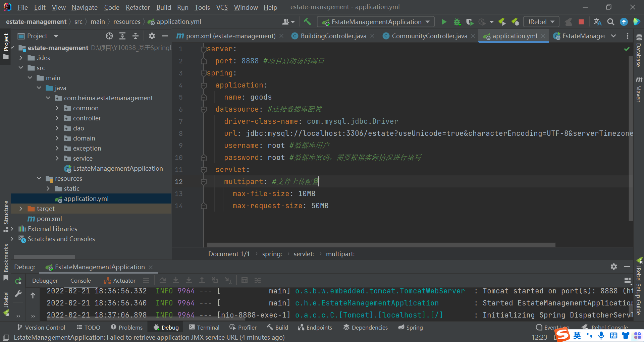Open Search Everywhere magnifier
The width and height of the screenshot is (644, 342).
tap(611, 22)
